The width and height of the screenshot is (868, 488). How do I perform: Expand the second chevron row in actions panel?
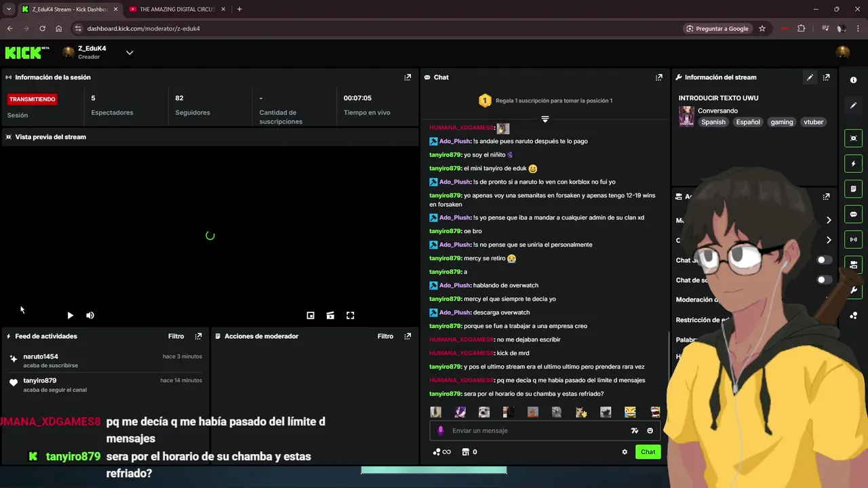coord(829,240)
